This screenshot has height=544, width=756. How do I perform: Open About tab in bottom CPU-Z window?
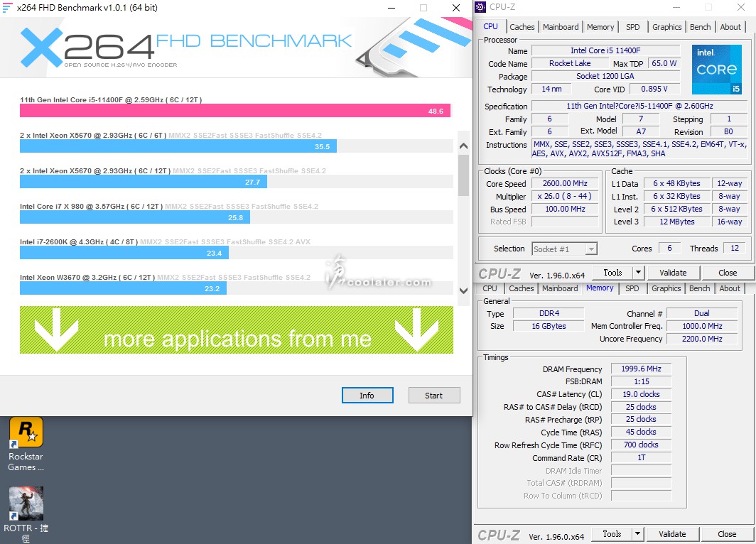730,288
